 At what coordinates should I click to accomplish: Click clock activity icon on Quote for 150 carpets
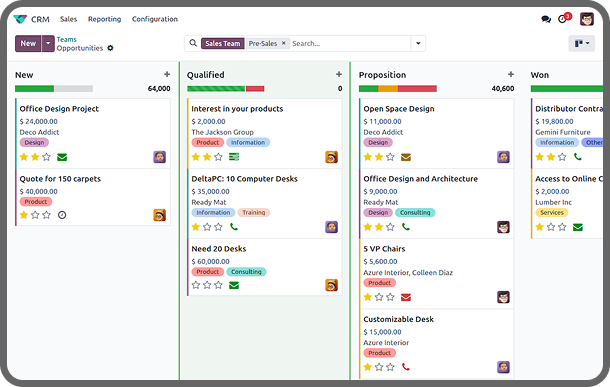[62, 215]
